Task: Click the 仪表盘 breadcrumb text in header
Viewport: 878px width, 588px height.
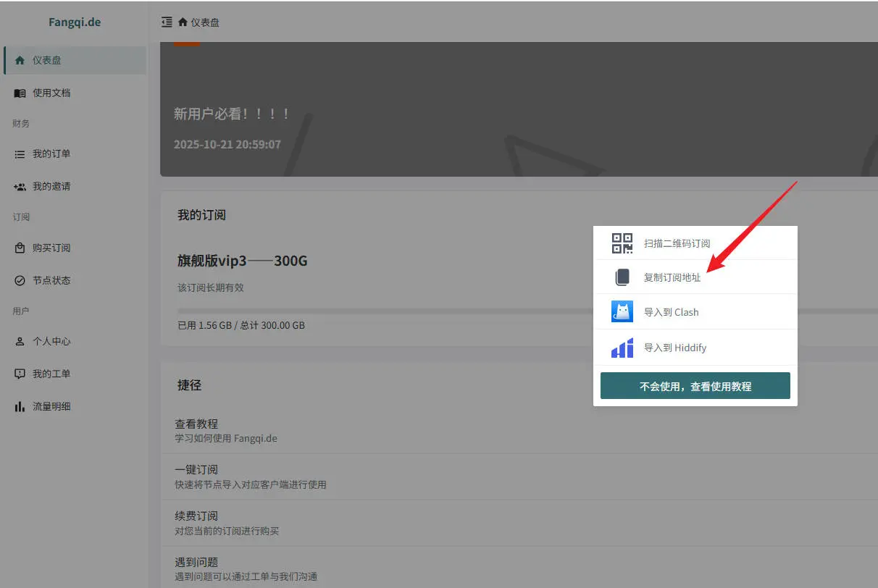Action: [205, 22]
